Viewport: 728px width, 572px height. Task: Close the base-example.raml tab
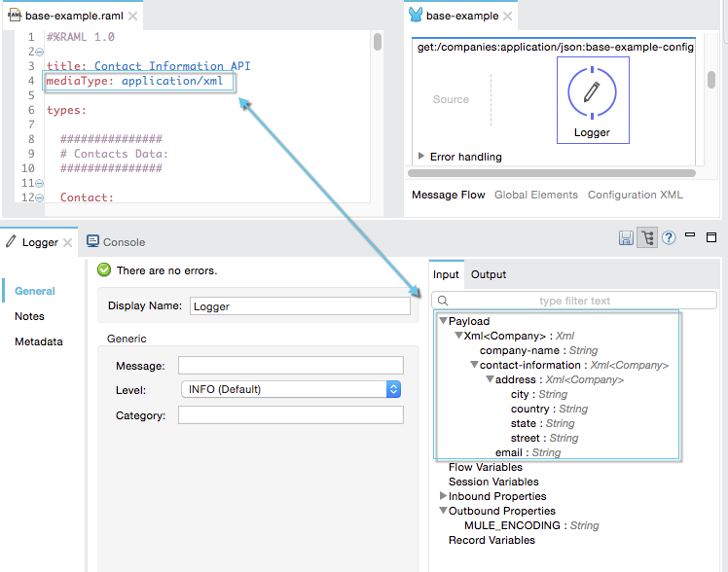132,17
